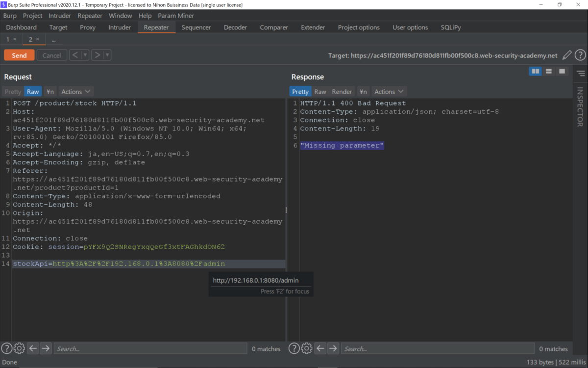The width and height of the screenshot is (588, 368).
Task: Open the request Actions dropdown
Action: [76, 92]
